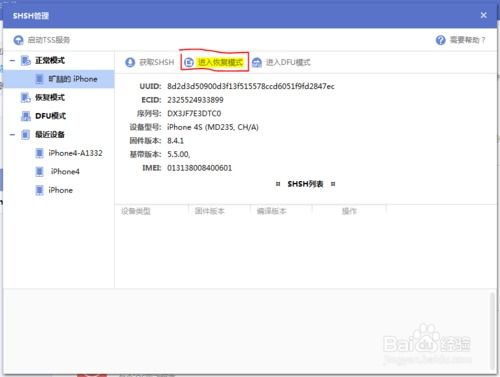The width and height of the screenshot is (500, 377).
Task: Sort by the 设备类型 column header
Action: point(136,211)
